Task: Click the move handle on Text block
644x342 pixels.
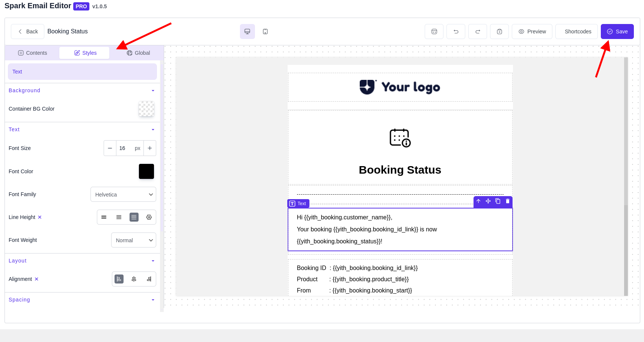Action: pyautogui.click(x=488, y=201)
